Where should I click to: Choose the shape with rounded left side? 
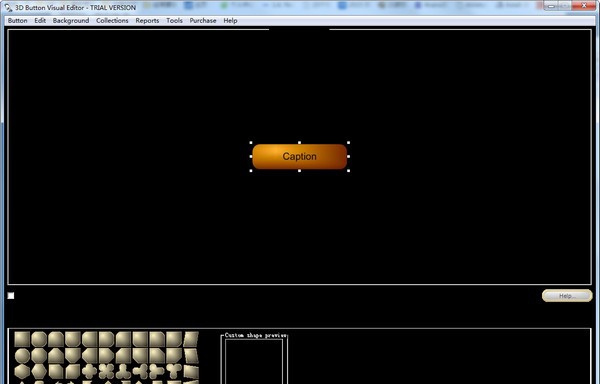point(90,339)
